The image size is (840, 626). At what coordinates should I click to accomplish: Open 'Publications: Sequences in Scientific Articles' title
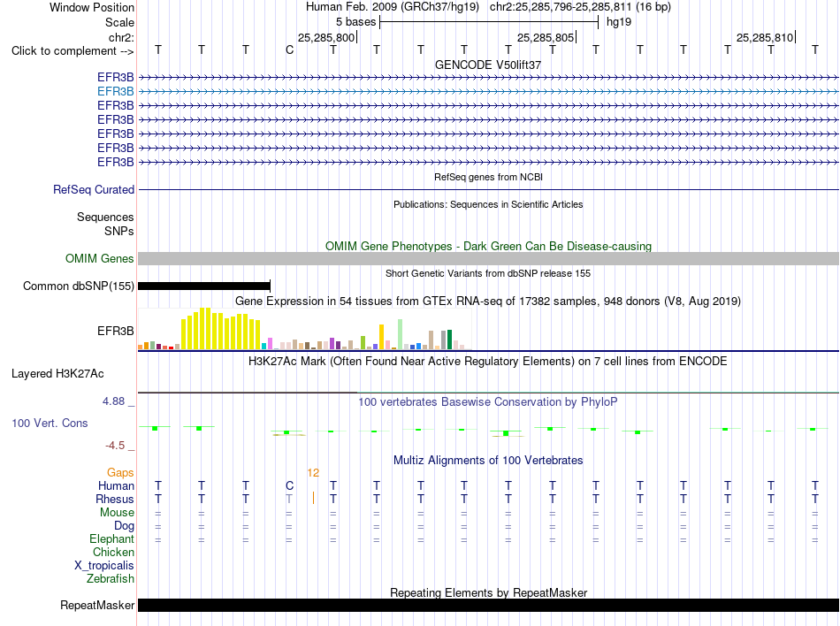tap(488, 204)
